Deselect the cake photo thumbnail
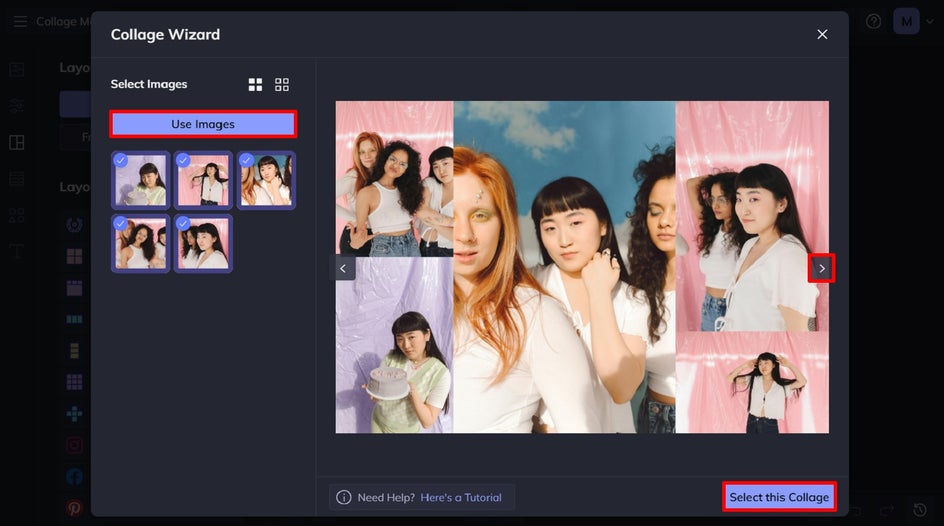Image resolution: width=944 pixels, height=526 pixels. (140, 180)
